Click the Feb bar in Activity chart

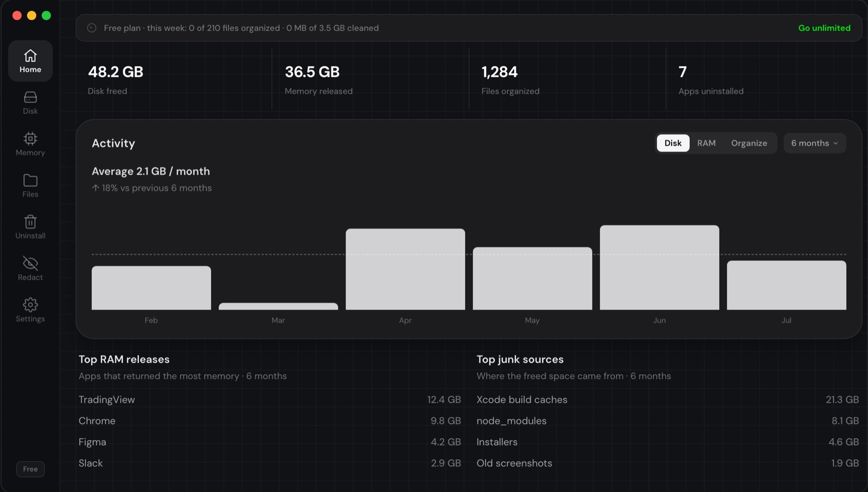pos(151,288)
